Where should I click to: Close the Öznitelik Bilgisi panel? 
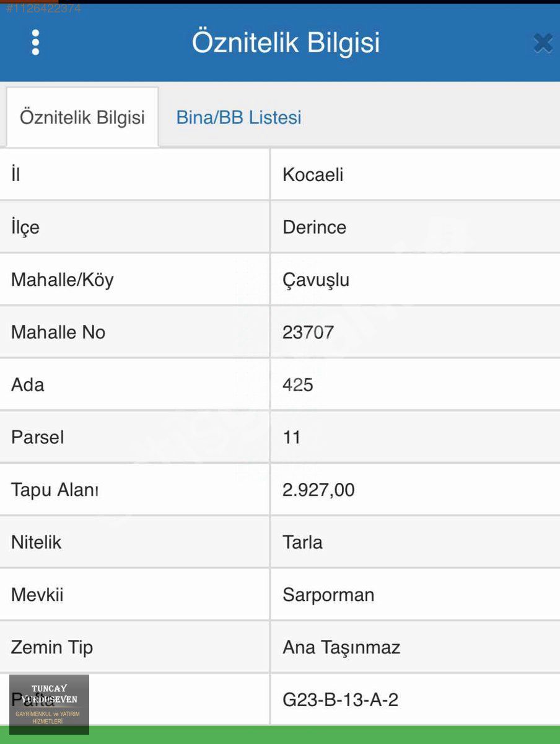(x=543, y=43)
